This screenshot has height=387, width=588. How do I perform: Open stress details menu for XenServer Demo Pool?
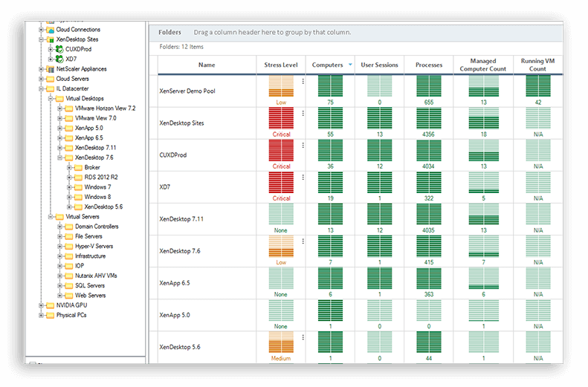coord(303,81)
